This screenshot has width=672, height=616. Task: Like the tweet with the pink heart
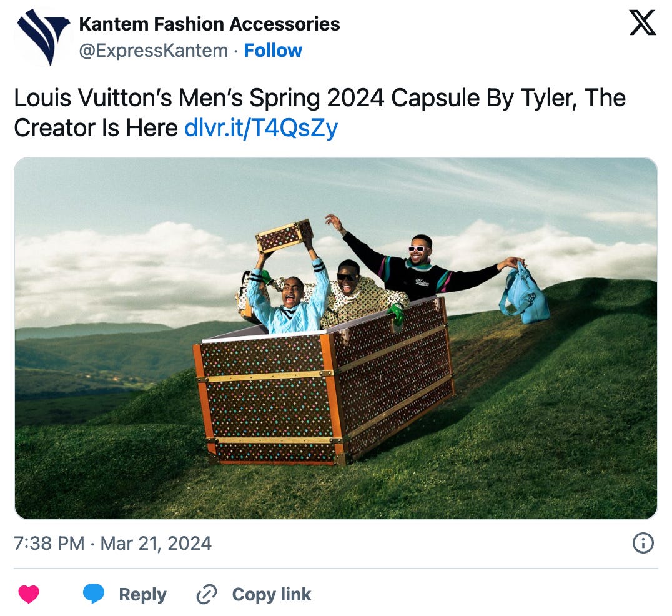coord(29,594)
